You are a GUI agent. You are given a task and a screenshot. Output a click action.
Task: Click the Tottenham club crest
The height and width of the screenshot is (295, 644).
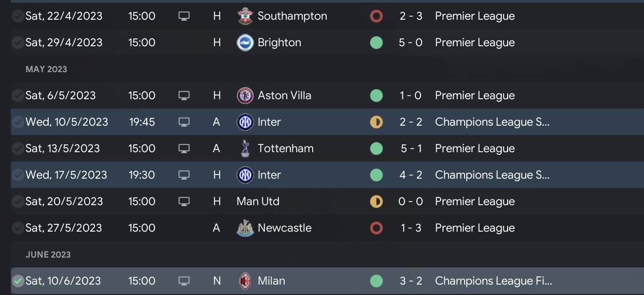click(245, 149)
